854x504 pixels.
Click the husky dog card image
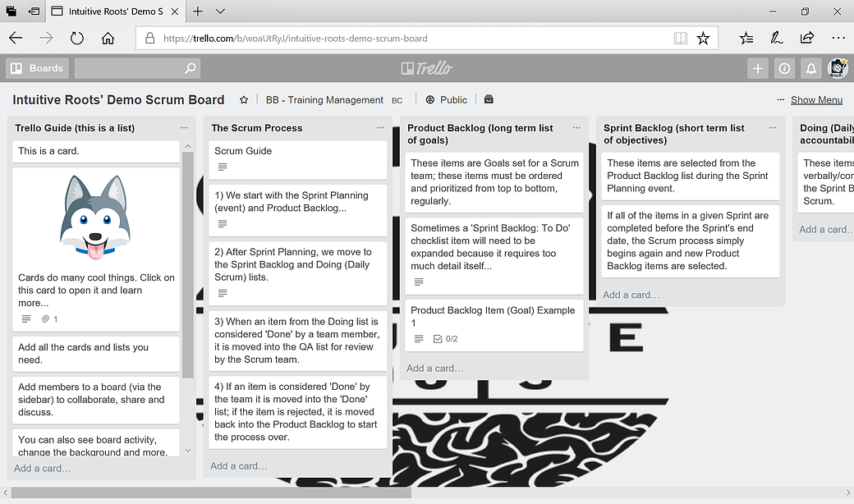(x=96, y=218)
